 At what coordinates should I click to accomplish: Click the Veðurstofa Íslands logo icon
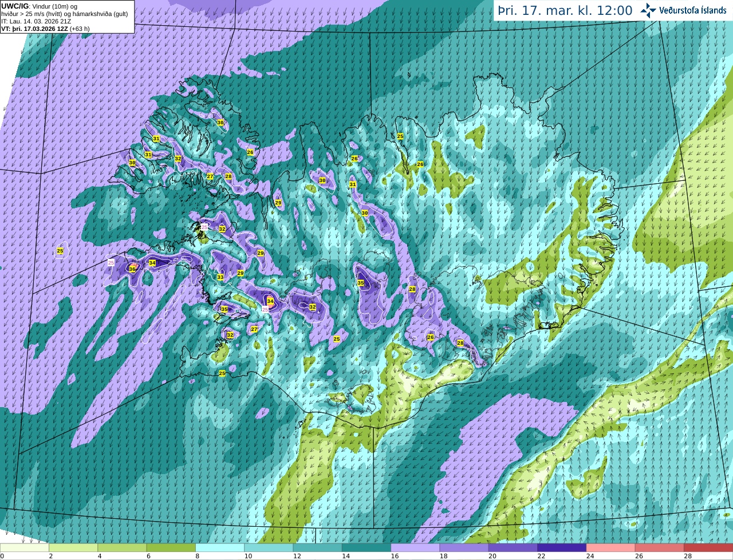pyautogui.click(x=648, y=10)
